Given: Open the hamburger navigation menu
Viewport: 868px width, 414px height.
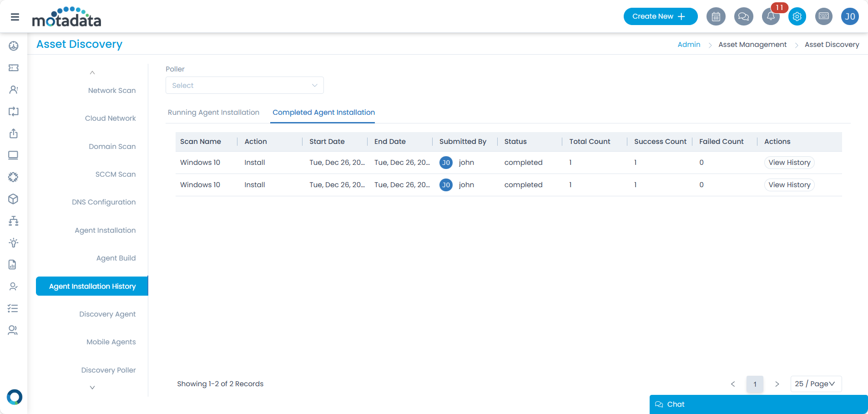Looking at the screenshot, I should pyautogui.click(x=15, y=17).
